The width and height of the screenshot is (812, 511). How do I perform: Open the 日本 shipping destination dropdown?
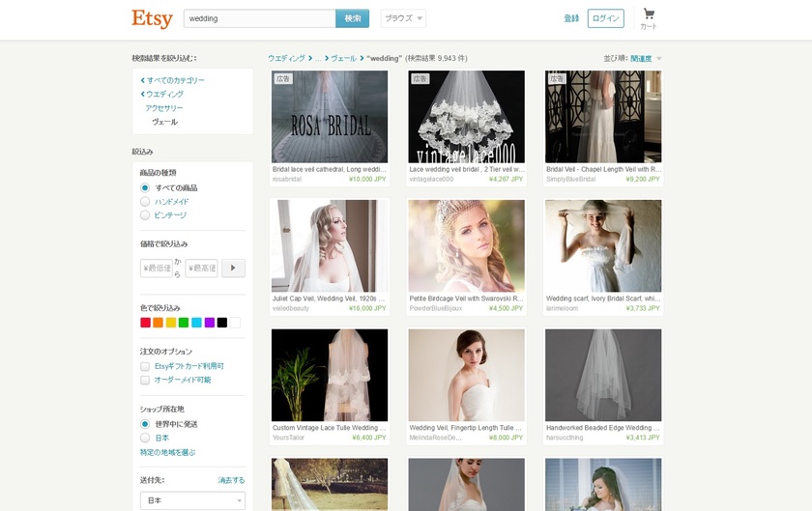[x=192, y=500]
